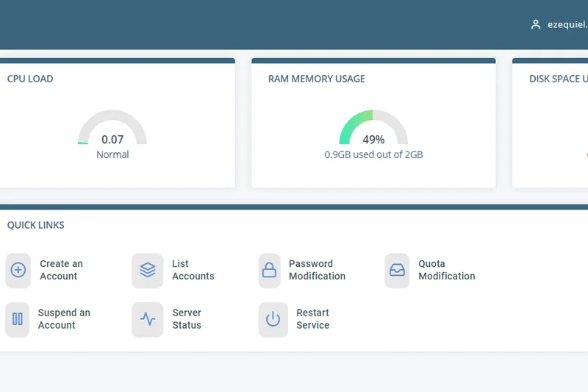
Task: Select the CPU LOAD heading
Action: [x=30, y=79]
